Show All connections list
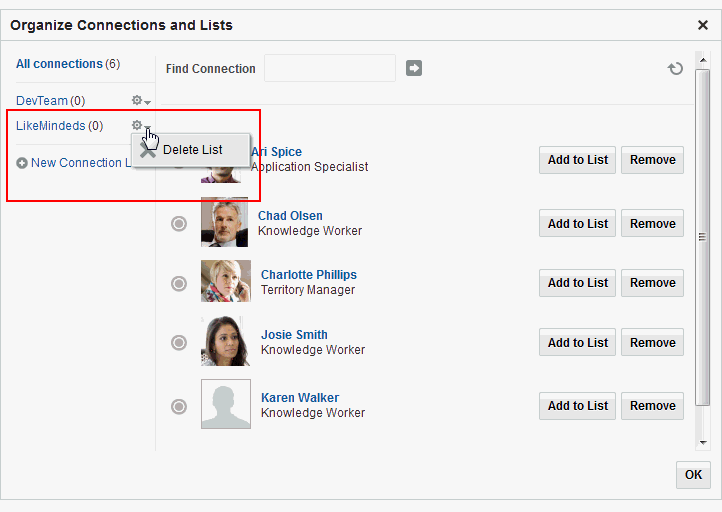722x512 pixels. [x=59, y=64]
